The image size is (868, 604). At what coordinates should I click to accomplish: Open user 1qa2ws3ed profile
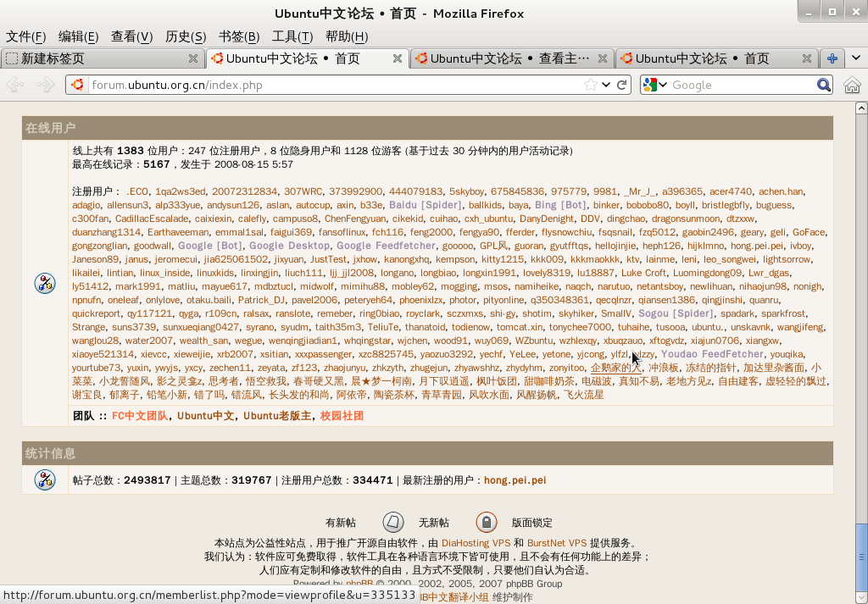[x=180, y=191]
